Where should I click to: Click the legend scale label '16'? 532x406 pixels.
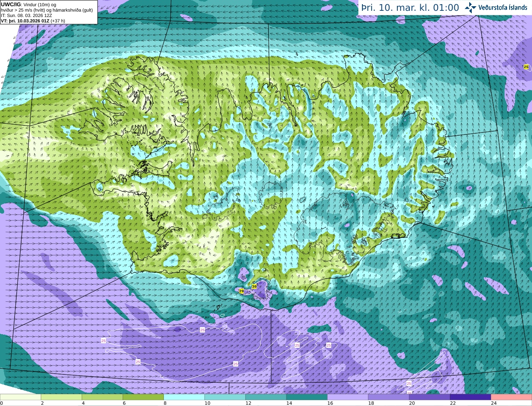click(330, 403)
